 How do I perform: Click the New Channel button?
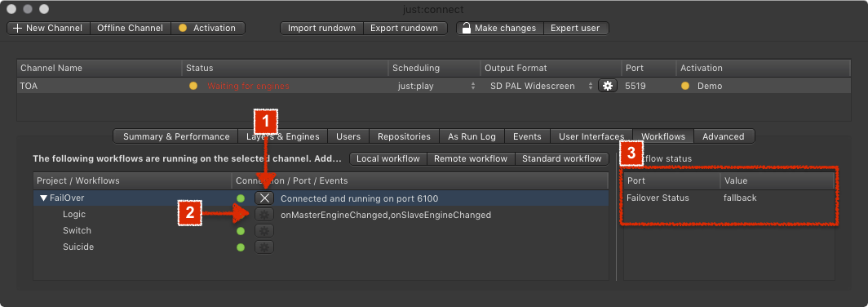[x=48, y=28]
